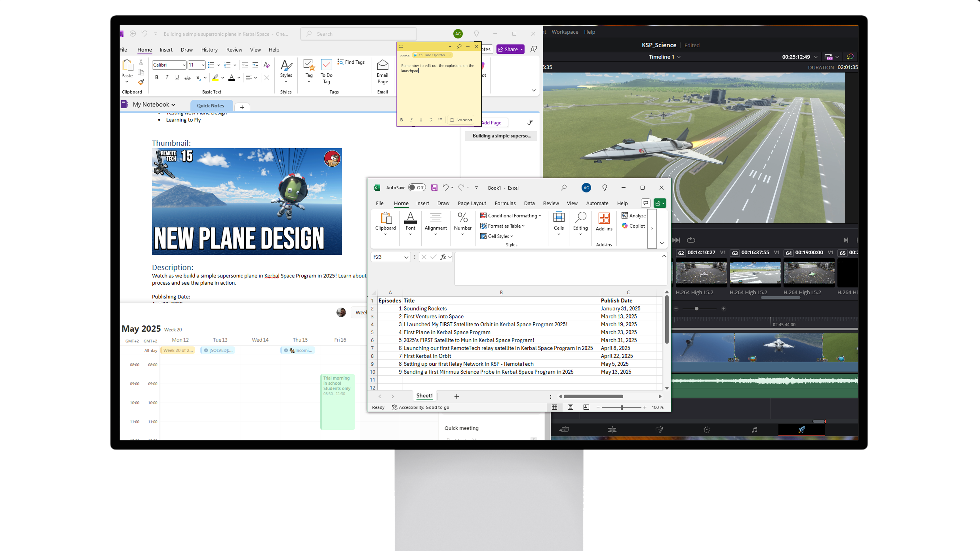The image size is (980, 551).
Task: Click the To Do Tag icon
Action: pyautogui.click(x=326, y=65)
